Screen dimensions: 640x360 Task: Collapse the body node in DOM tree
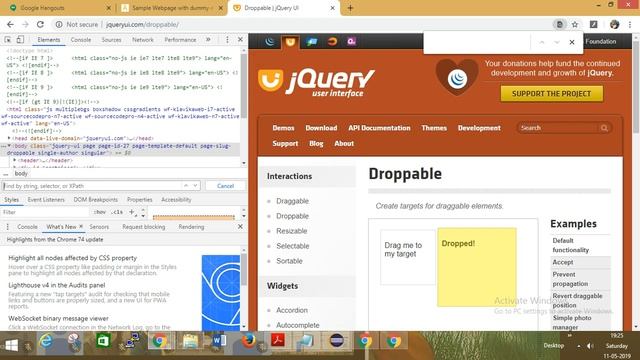[x=9, y=145]
